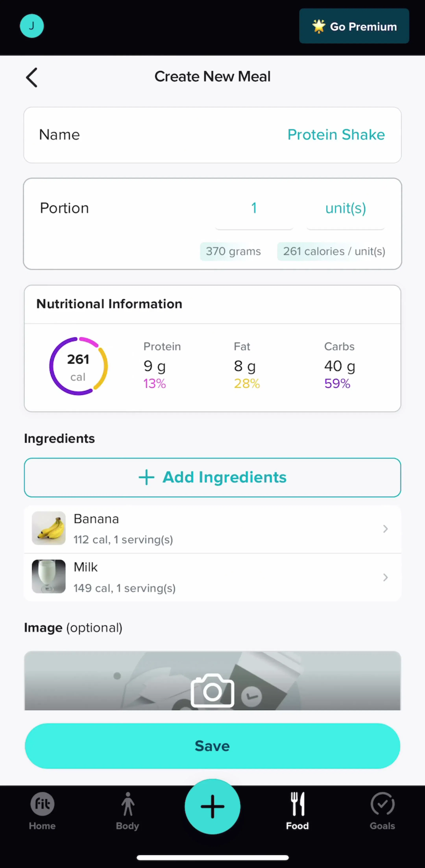Tap the 261 calories per unit badge
The width and height of the screenshot is (425, 868).
pyautogui.click(x=334, y=251)
